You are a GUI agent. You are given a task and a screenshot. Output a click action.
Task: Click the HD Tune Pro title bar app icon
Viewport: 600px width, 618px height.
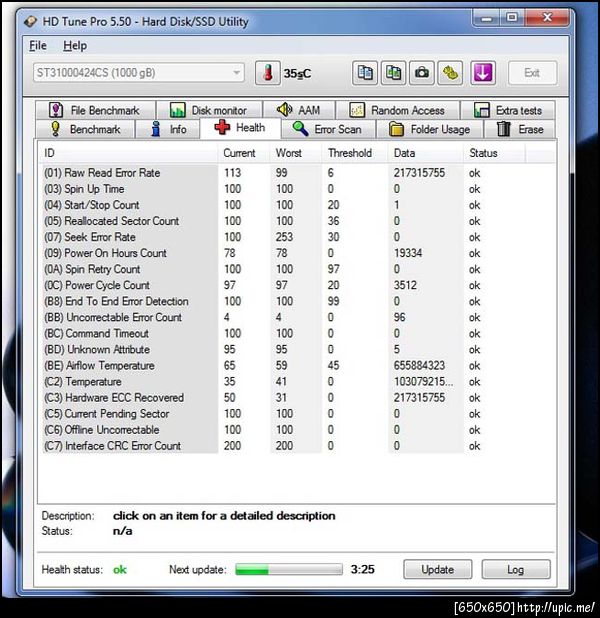tap(31, 21)
